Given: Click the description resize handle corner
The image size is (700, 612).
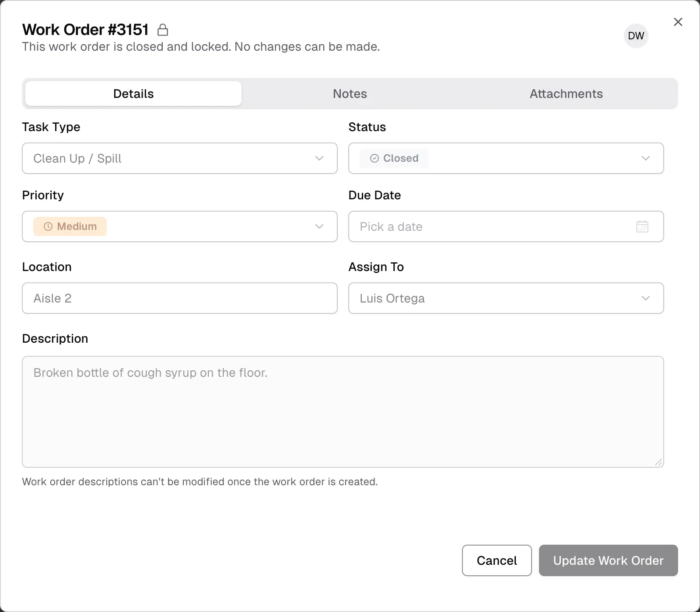Looking at the screenshot, I should [658, 462].
